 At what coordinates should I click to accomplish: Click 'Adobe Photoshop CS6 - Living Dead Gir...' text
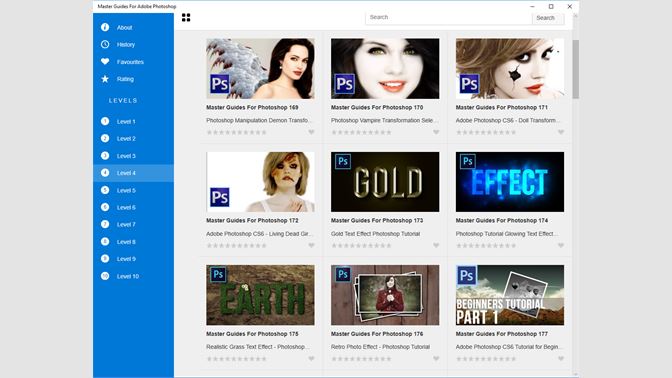pos(259,234)
